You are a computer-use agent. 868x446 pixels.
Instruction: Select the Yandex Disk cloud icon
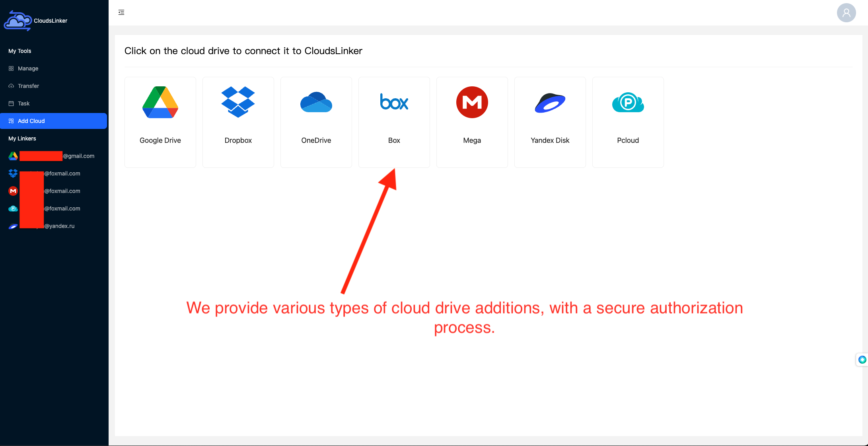(x=550, y=102)
